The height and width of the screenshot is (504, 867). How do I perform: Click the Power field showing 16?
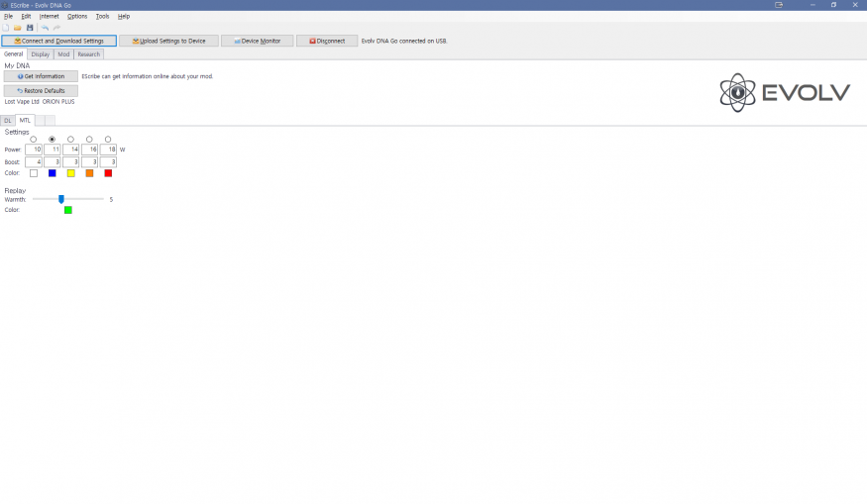[x=89, y=150]
